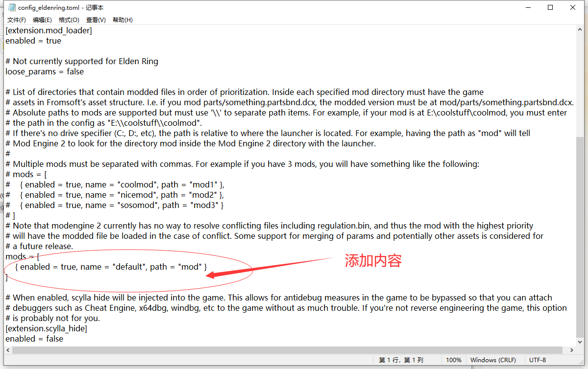Click the Notepad file icon in title bar
588x369 pixels.
pos(12,7)
